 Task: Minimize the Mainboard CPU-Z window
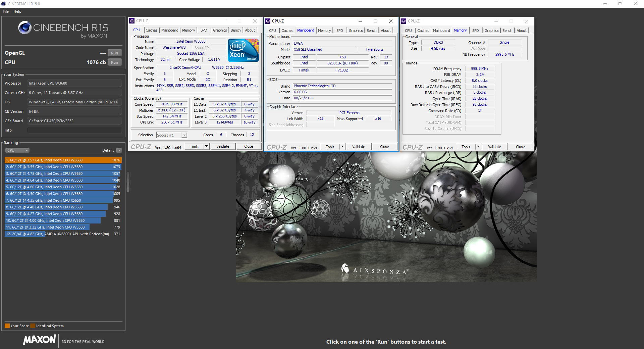tap(360, 21)
